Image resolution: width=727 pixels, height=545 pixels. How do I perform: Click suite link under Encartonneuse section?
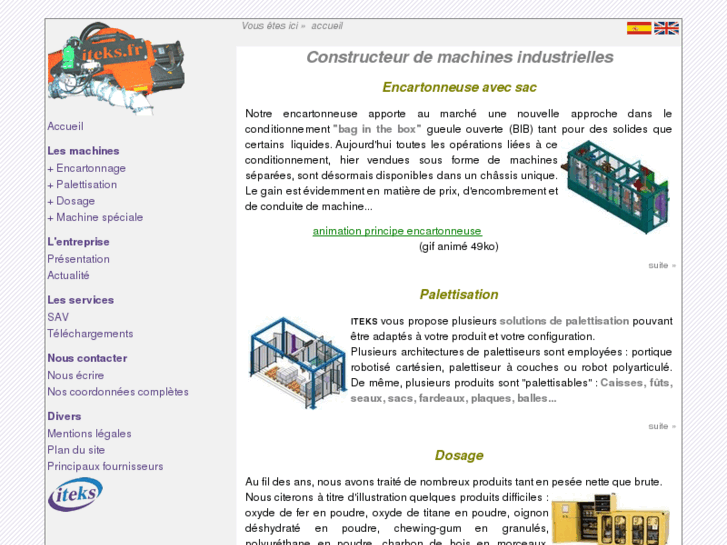coord(662,265)
